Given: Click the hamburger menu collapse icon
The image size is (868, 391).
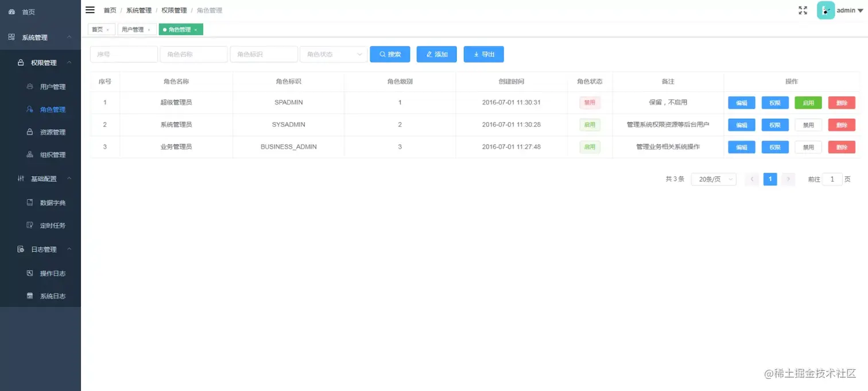Looking at the screenshot, I should (90, 10).
